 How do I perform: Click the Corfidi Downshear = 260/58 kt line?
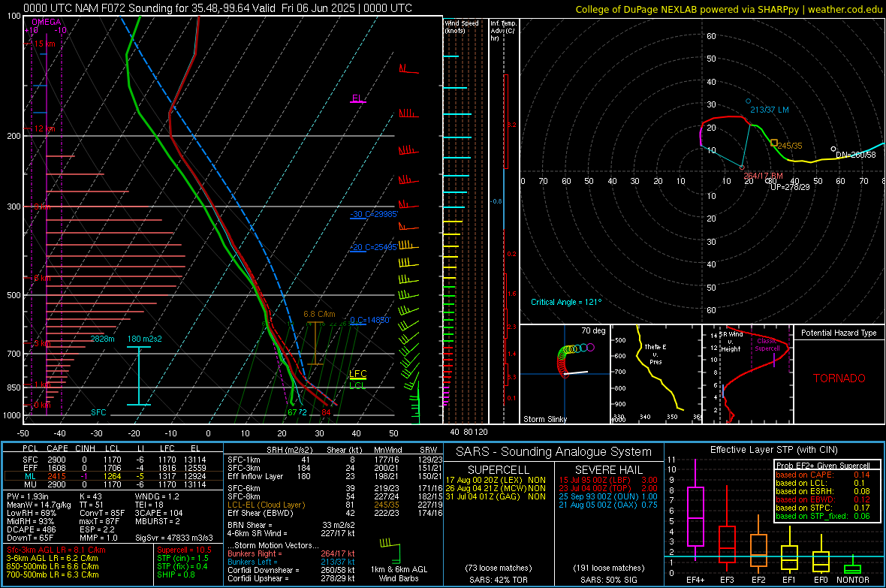tap(291, 570)
